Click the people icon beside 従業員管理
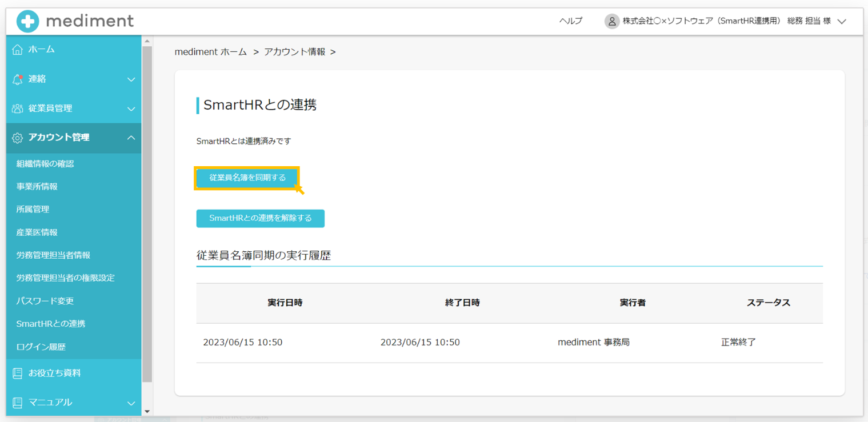868x422 pixels. click(18, 108)
